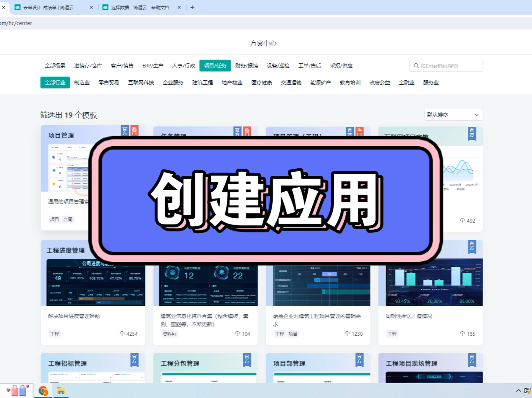Click the 工程 tag on 工程进度管理 card
The height and width of the screenshot is (398, 532).
point(54,334)
